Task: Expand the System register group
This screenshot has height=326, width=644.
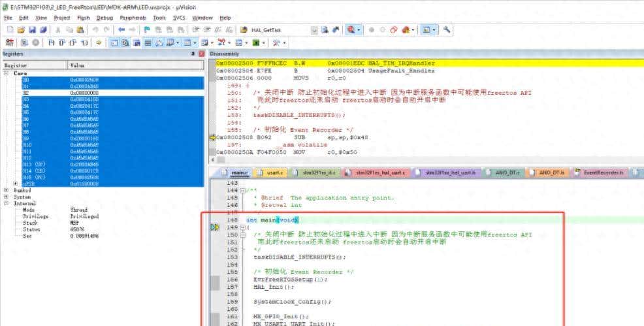Action: pyautogui.click(x=6, y=197)
